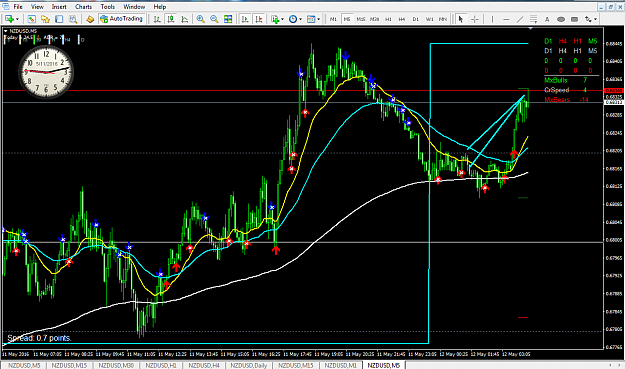The height and width of the screenshot is (369, 625).
Task: Open the Help menu
Action: coord(160,7)
